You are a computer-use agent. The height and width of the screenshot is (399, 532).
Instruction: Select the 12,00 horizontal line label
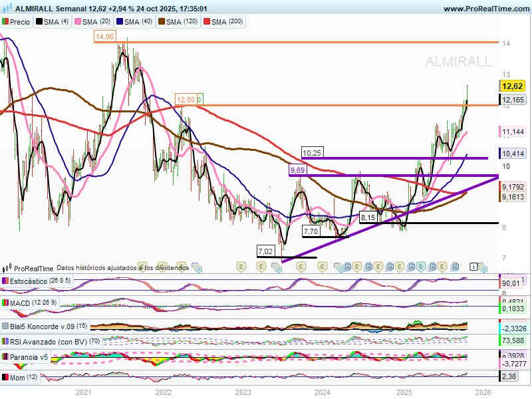pyautogui.click(x=185, y=100)
